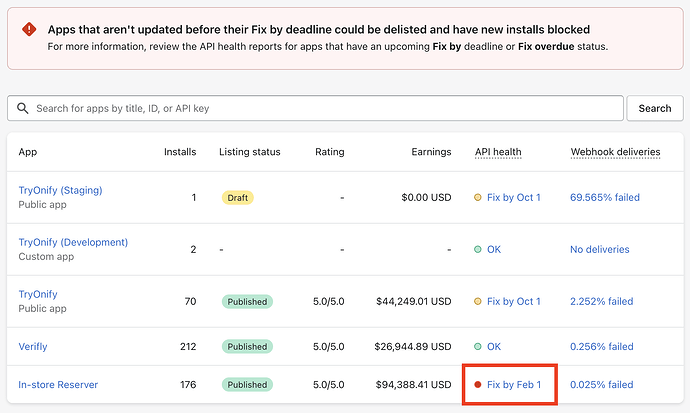Open Fix by Oct 1 for TryOnify (Staging)

(514, 197)
